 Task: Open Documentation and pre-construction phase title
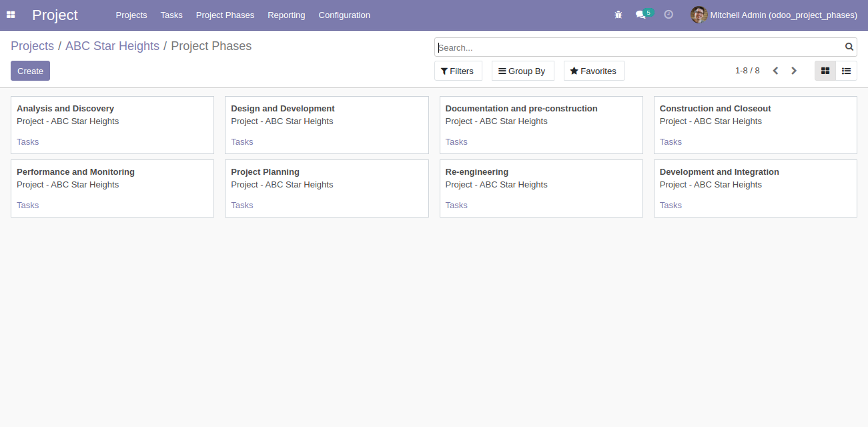(522, 108)
